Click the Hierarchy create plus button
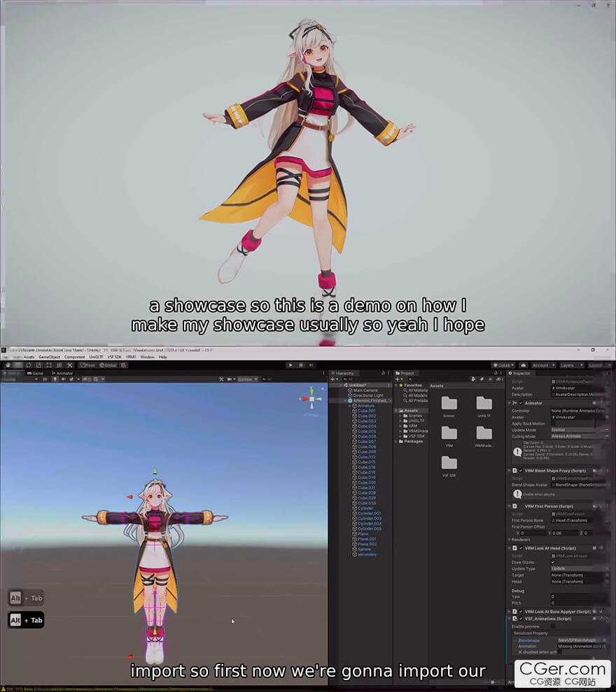 (x=334, y=379)
